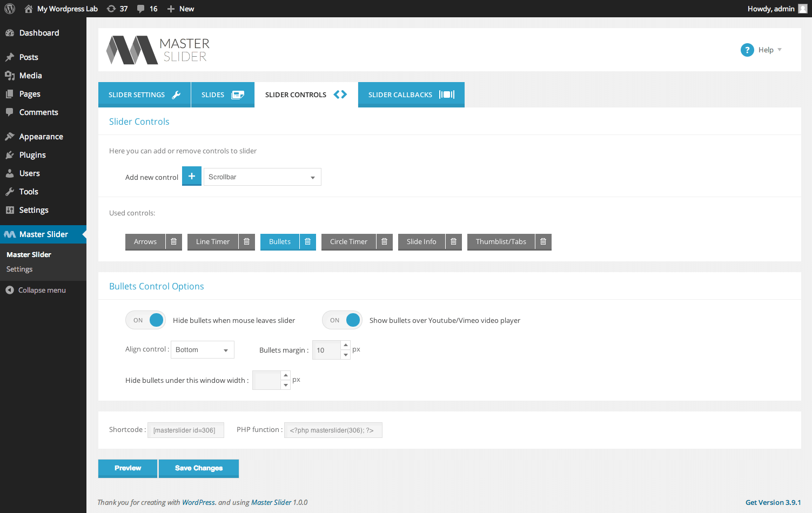Switch to the Slides tab
The width and height of the screenshot is (812, 513).
[223, 94]
